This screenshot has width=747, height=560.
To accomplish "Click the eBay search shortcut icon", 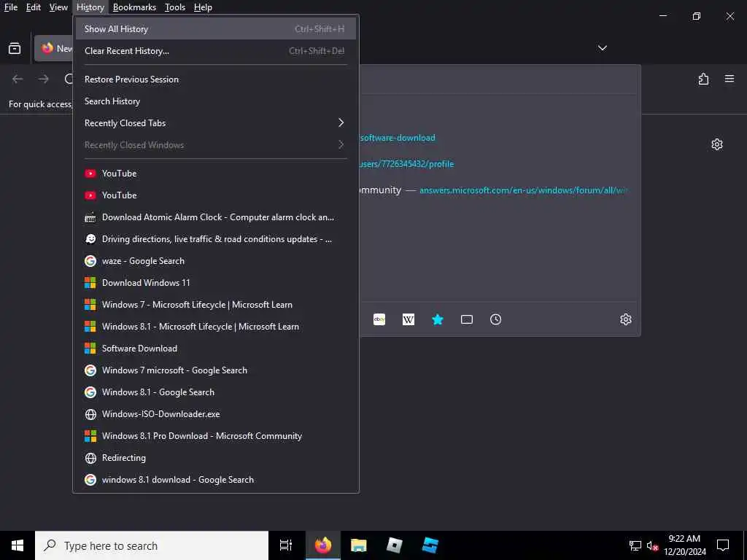I will click(379, 319).
